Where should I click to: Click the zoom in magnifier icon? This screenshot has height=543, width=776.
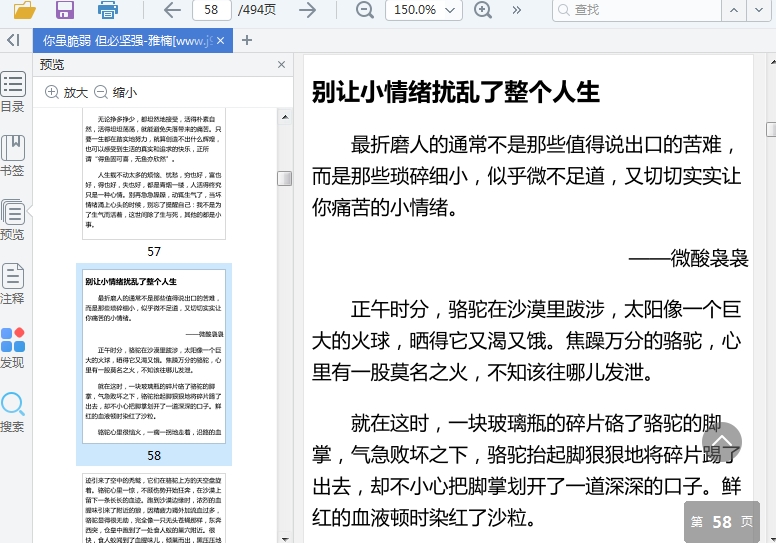point(483,11)
